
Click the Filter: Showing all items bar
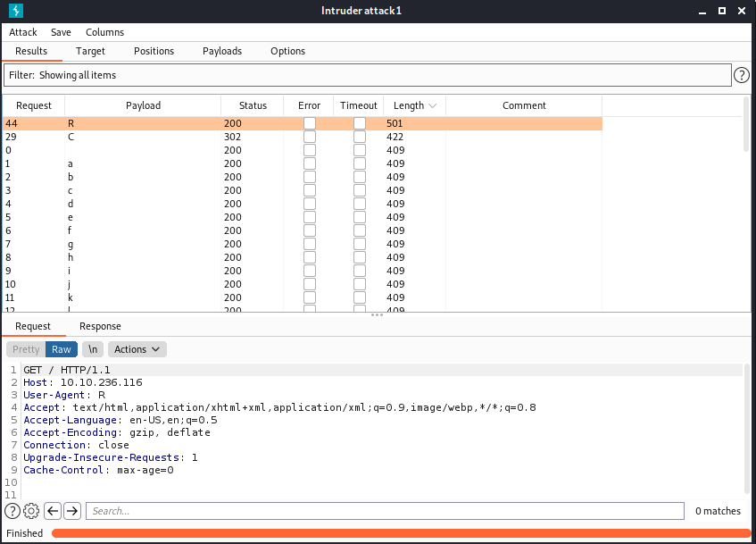(x=368, y=75)
